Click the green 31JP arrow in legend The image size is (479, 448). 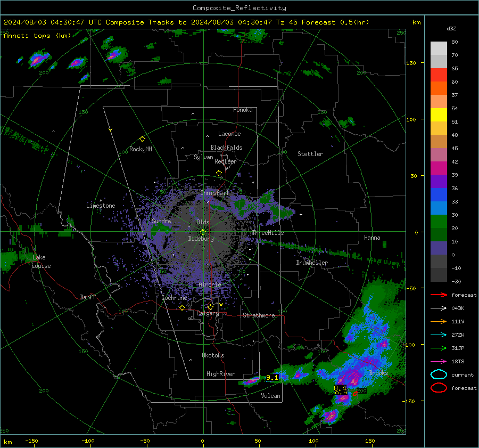439,348
